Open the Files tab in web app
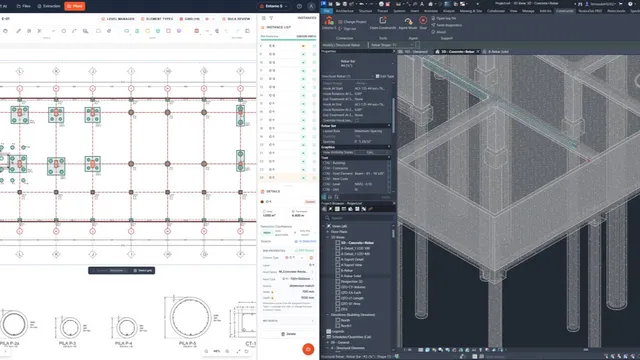The height and width of the screenshot is (360, 640). click(24, 6)
